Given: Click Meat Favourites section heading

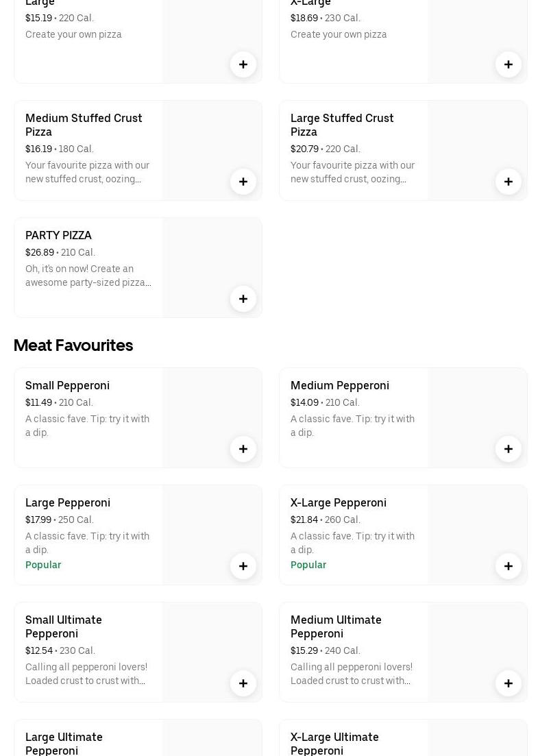Looking at the screenshot, I should (73, 345).
